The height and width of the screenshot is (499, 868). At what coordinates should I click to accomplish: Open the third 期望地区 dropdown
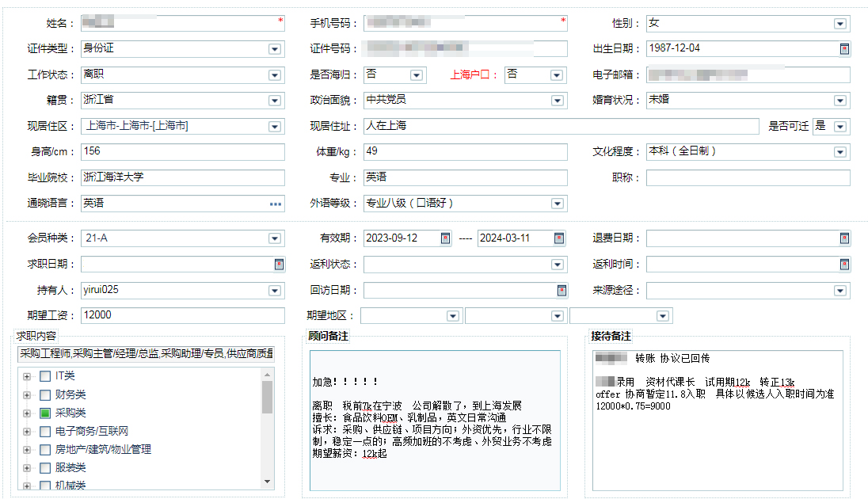pyautogui.click(x=662, y=316)
